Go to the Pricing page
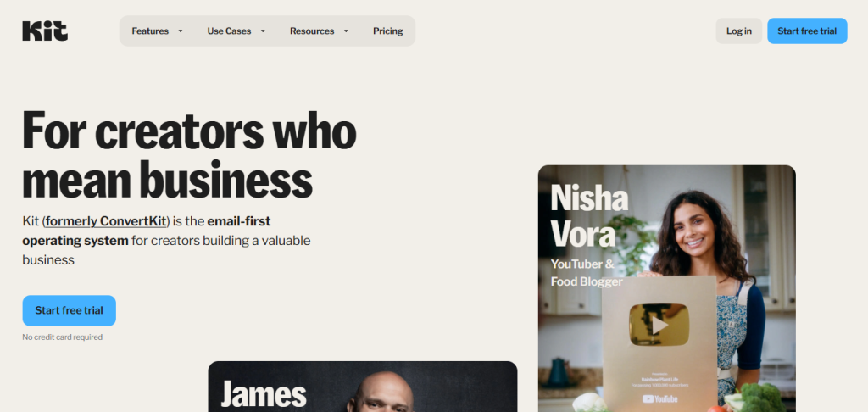The image size is (868, 412). (x=388, y=31)
